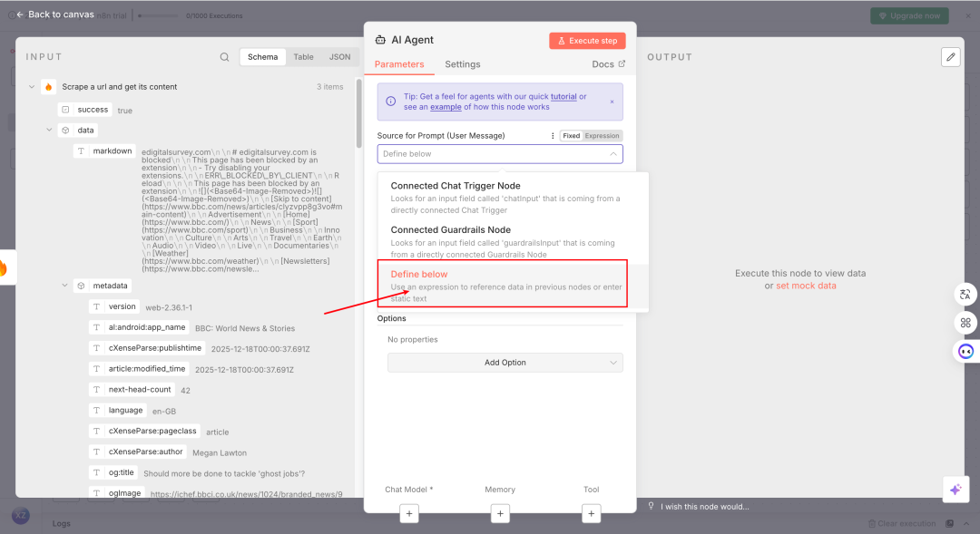This screenshot has height=534, width=980.
Task: Choose the Define below option
Action: 513,286
